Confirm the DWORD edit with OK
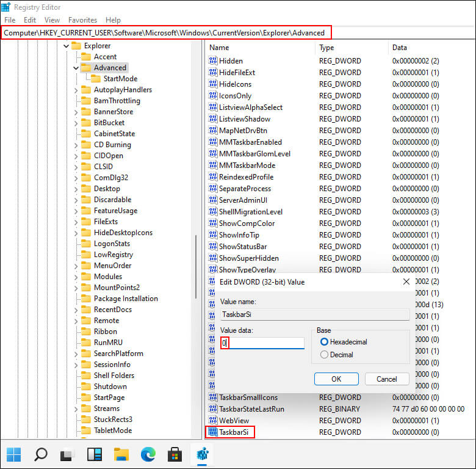 pyautogui.click(x=336, y=379)
